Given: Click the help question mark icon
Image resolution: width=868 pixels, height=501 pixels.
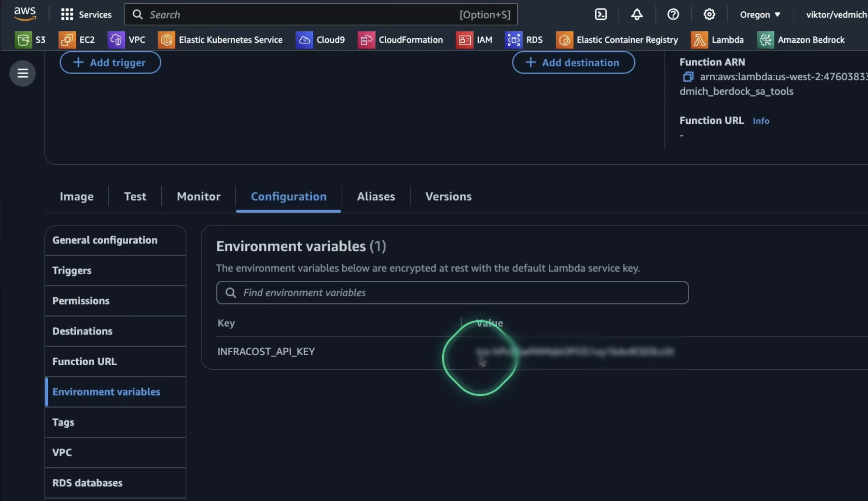Looking at the screenshot, I should (x=673, y=14).
